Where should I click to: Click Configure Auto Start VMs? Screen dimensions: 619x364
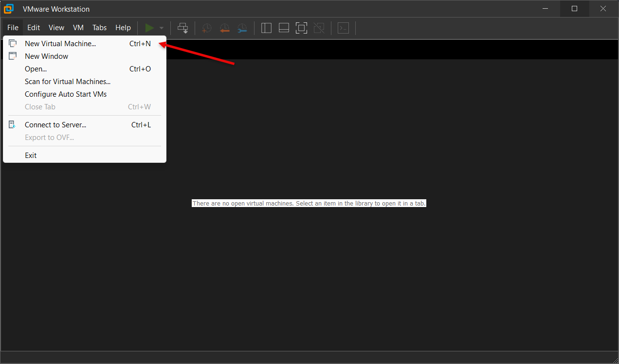point(66,94)
